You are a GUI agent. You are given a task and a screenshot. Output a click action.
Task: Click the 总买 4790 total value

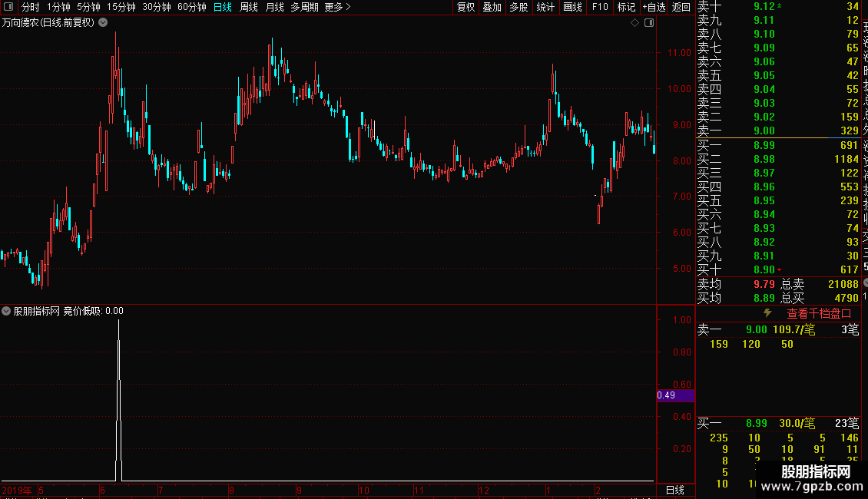(846, 298)
